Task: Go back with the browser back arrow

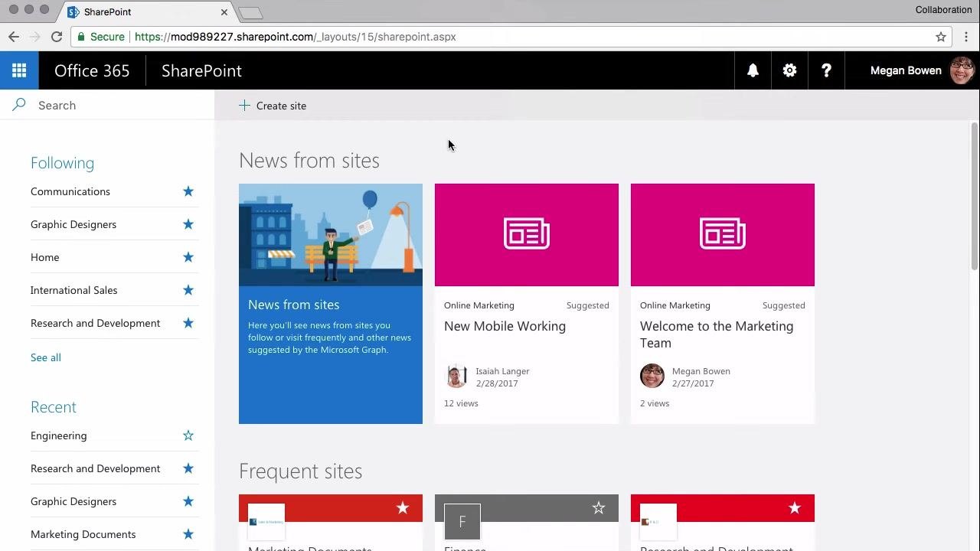Action: pyautogui.click(x=14, y=37)
